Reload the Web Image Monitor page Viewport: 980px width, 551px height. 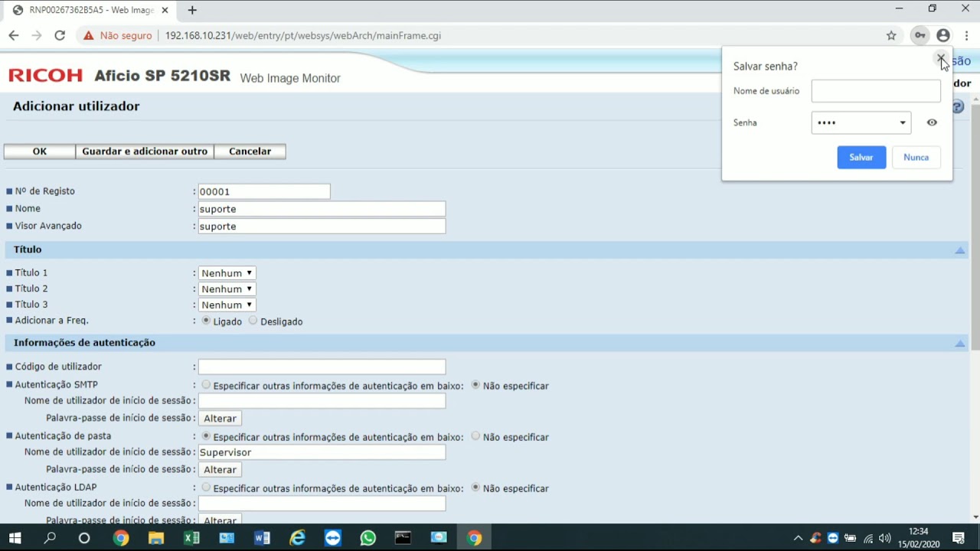pos(60,35)
